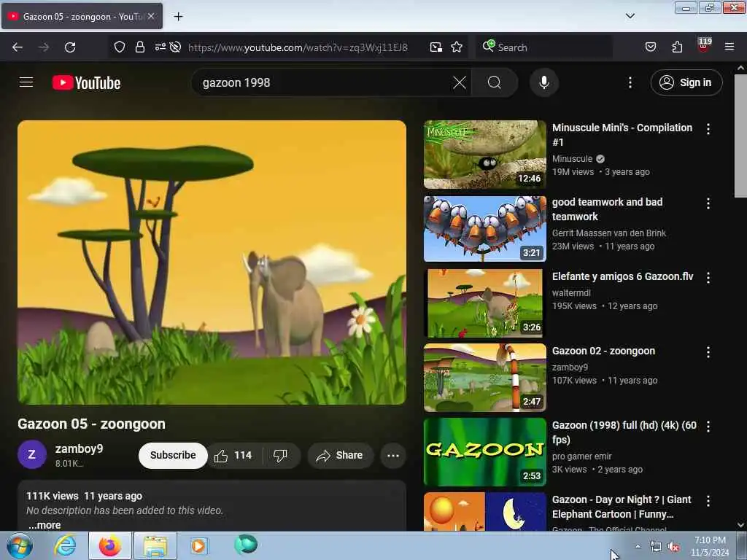Viewport: 747px width, 560px height.
Task: Click the Gerrit Maassen van den Brink channel
Action: pyautogui.click(x=609, y=233)
